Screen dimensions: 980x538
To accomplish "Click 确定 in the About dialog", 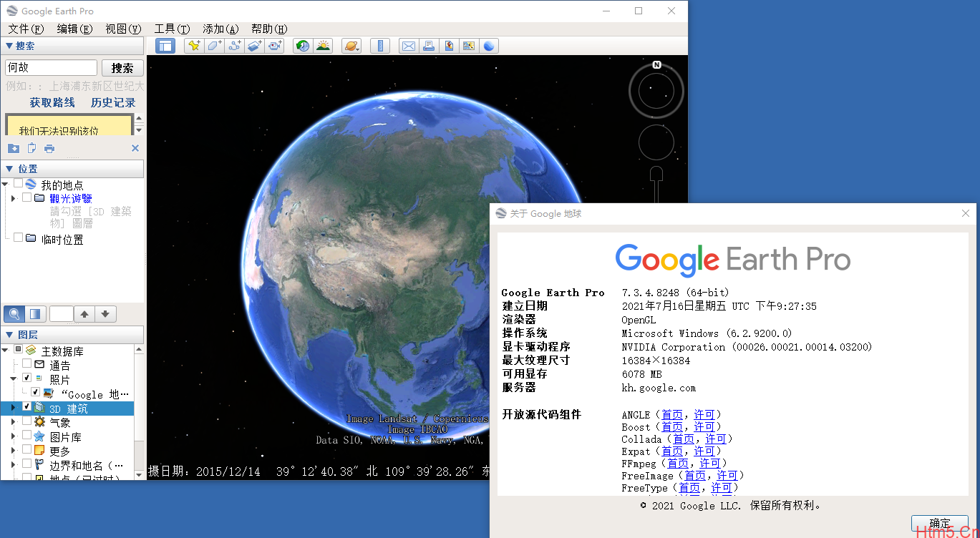I will tap(940, 523).
